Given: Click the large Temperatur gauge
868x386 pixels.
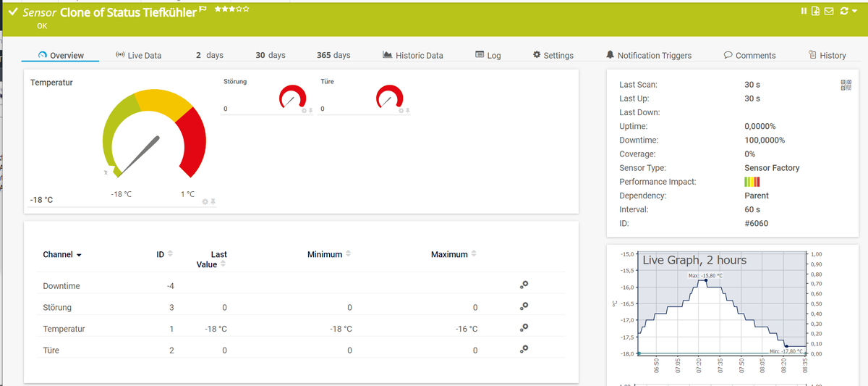Looking at the screenshot, I should click(x=155, y=135).
